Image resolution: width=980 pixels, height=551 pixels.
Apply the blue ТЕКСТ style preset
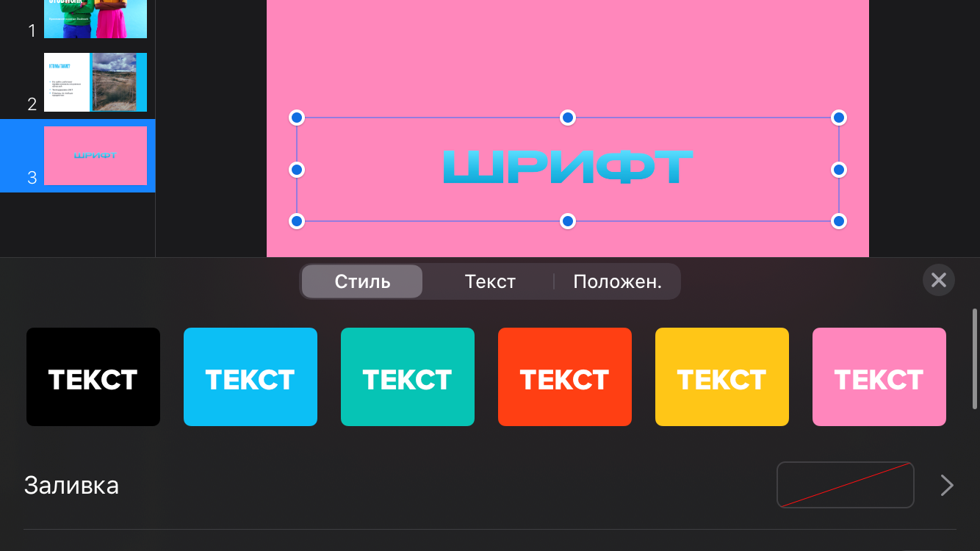pos(251,377)
